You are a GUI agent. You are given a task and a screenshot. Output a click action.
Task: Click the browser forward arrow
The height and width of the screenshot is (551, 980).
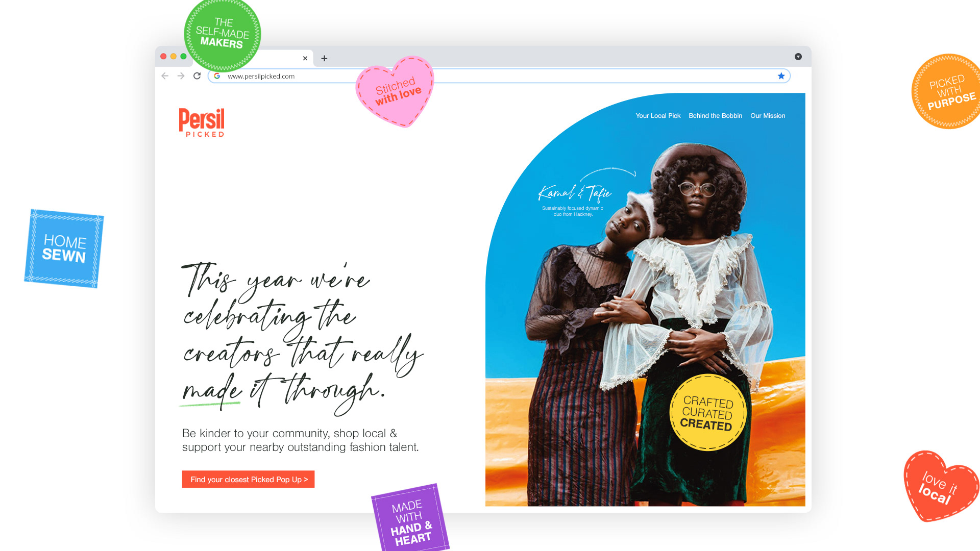181,76
